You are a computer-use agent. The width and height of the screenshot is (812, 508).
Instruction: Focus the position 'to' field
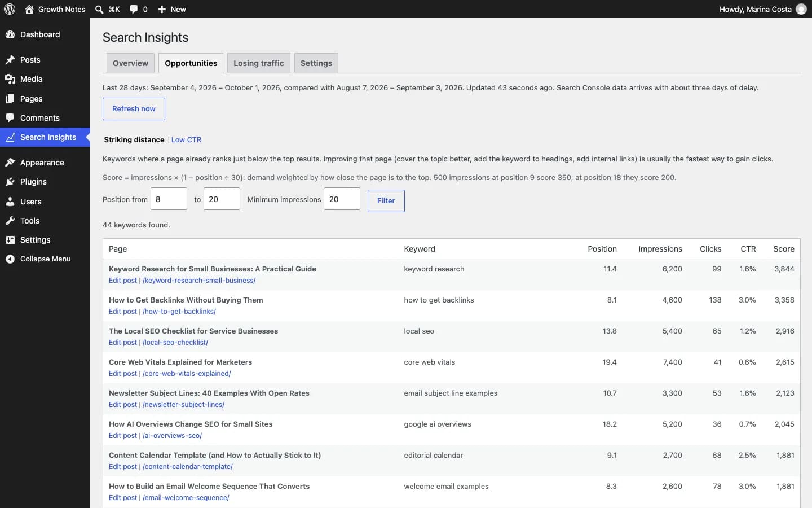(222, 199)
